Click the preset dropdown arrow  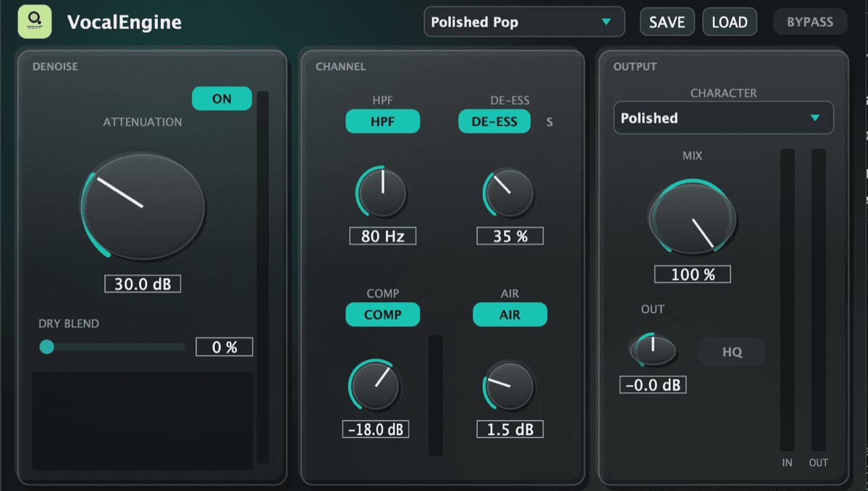click(x=606, y=22)
